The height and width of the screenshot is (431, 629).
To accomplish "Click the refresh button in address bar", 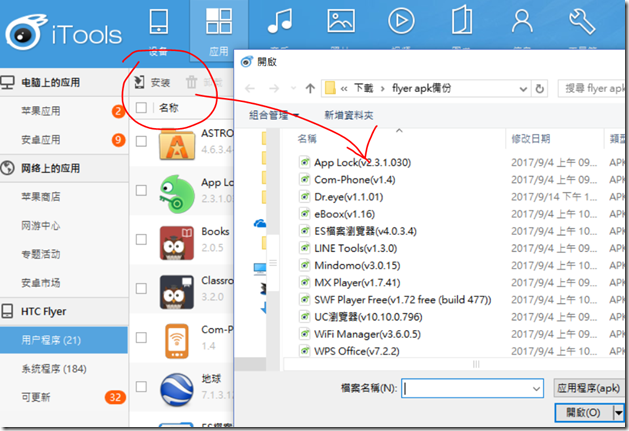I will click(540, 89).
